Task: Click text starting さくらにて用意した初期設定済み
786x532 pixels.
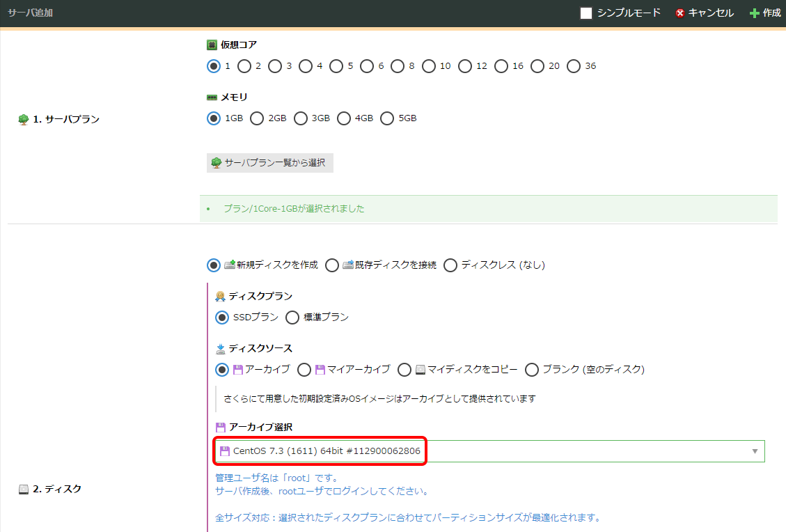Action: pos(379,399)
